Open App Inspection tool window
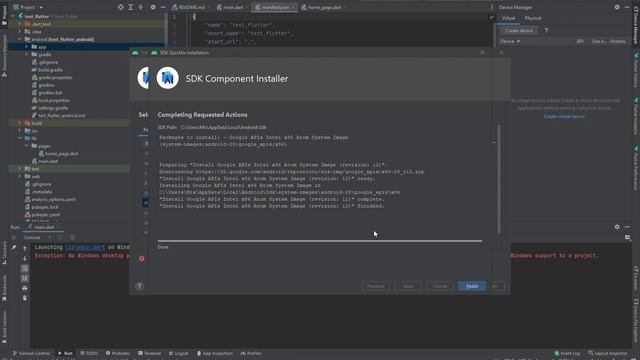The width and height of the screenshot is (640, 360). point(214,353)
